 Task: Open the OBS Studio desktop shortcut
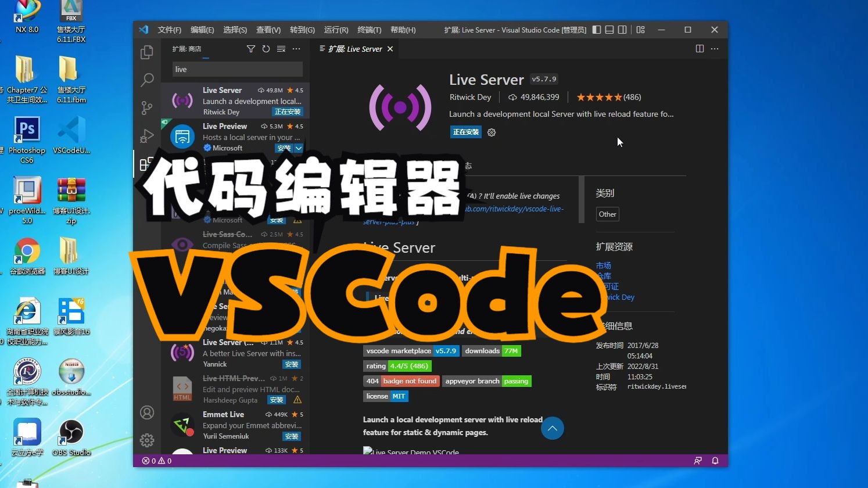coord(71,437)
